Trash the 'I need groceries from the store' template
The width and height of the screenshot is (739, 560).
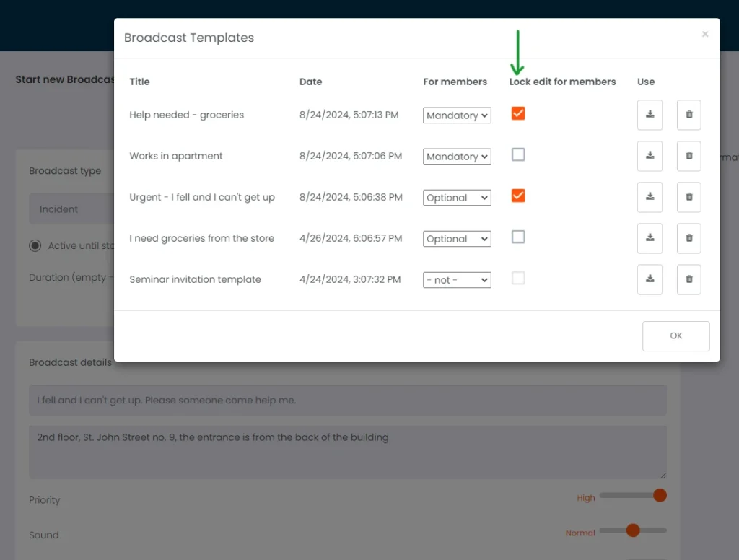(688, 238)
